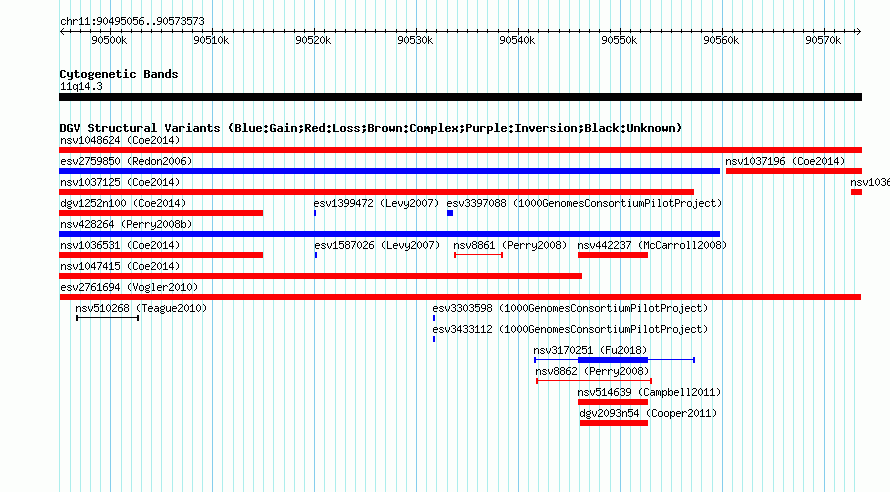This screenshot has width=890, height=492.
Task: Click the Cytogenetic Bands track title
Action: coord(119,74)
